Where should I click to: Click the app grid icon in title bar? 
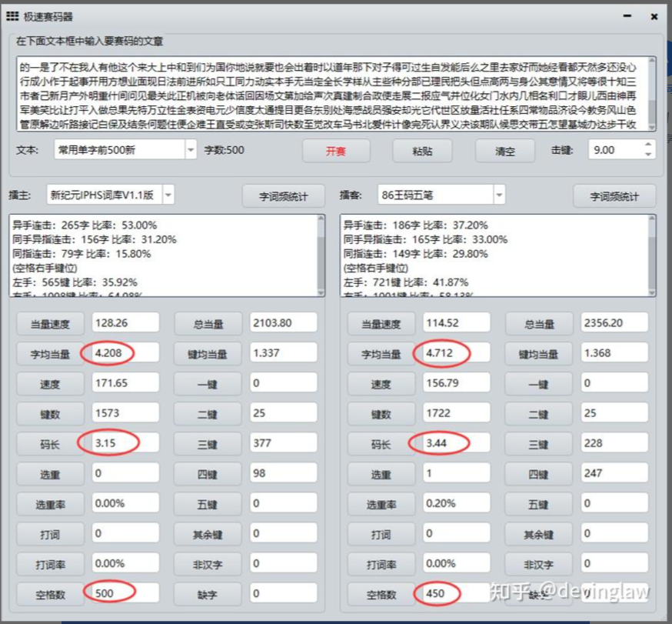[x=12, y=15]
